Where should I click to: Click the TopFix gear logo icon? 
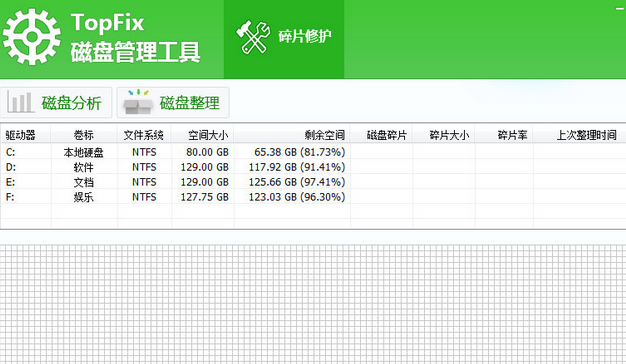(32, 37)
